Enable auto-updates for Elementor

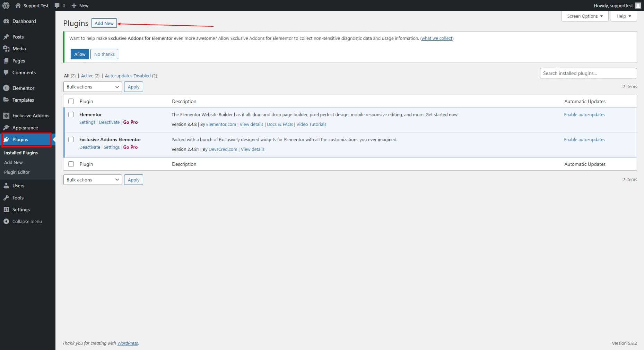click(584, 114)
